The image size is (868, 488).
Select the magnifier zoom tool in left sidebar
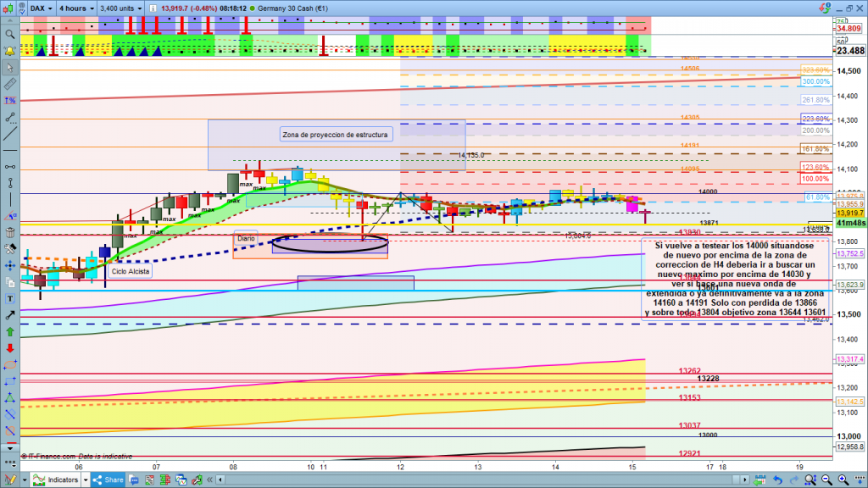coord(9,35)
